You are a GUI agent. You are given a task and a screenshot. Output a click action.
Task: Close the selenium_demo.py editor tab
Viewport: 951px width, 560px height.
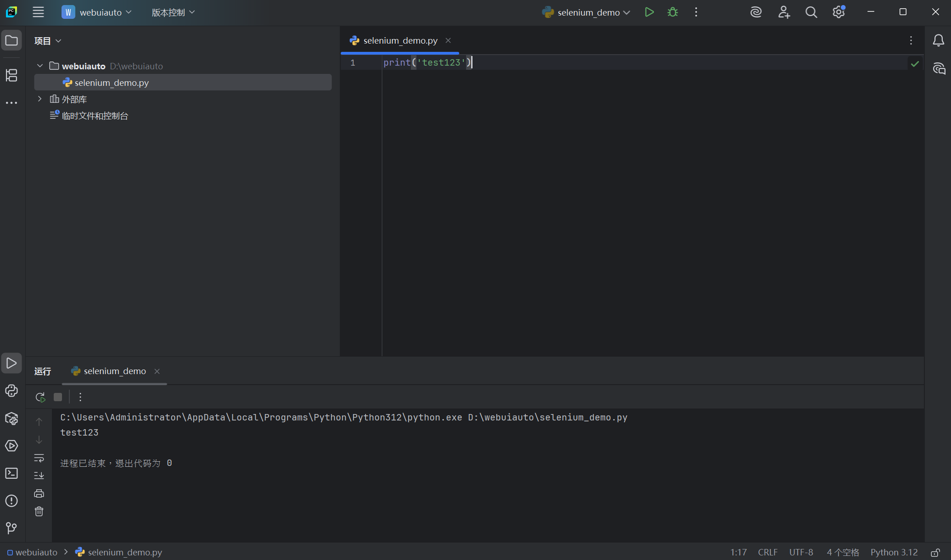pos(448,40)
